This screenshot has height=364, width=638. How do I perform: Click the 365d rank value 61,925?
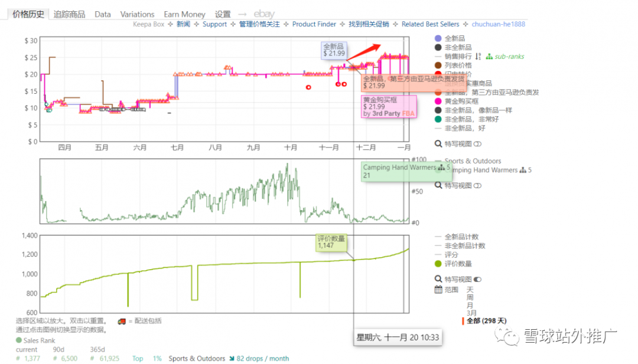click(109, 358)
